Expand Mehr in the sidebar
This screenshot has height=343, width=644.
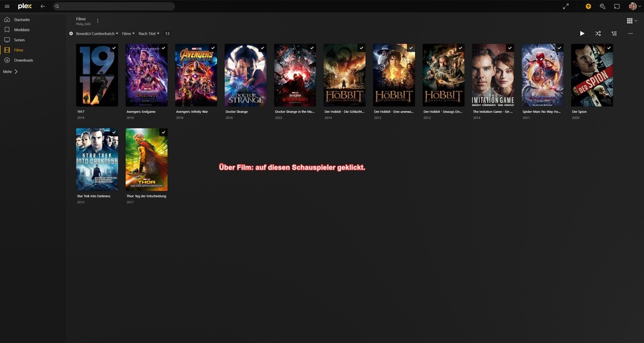click(10, 71)
